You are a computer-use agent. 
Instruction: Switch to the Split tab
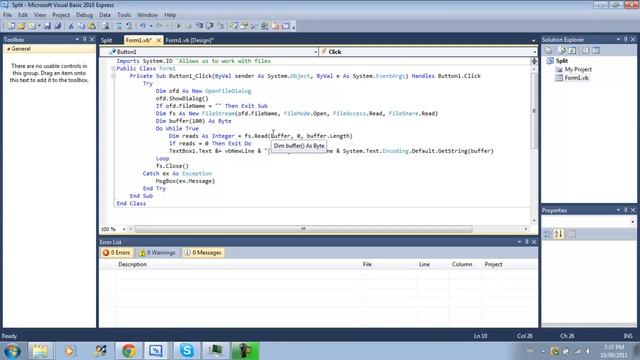pyautogui.click(x=107, y=40)
